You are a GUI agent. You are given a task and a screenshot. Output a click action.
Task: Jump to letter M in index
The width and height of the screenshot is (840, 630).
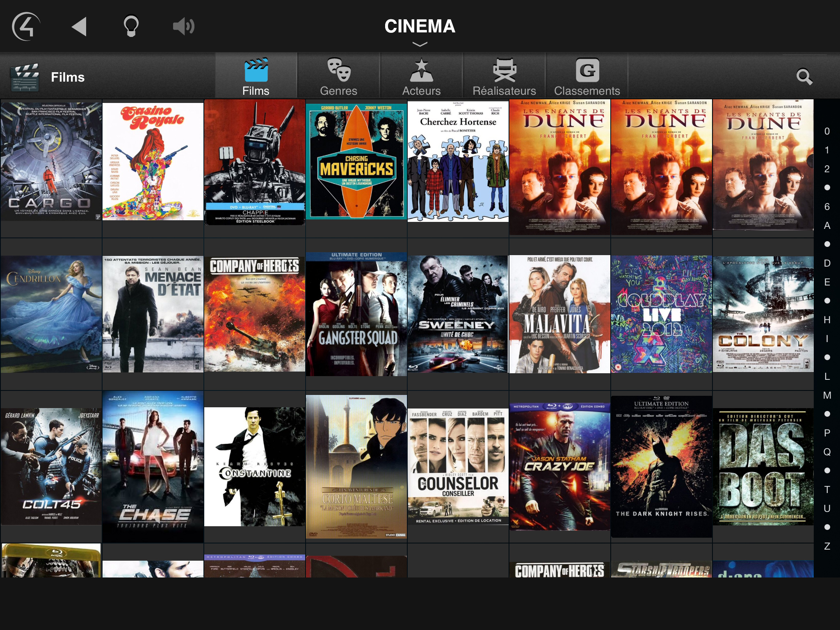coord(827,395)
